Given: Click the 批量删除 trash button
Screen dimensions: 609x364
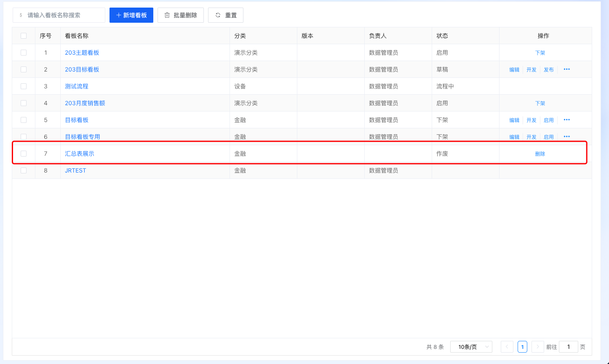Looking at the screenshot, I should coord(180,15).
